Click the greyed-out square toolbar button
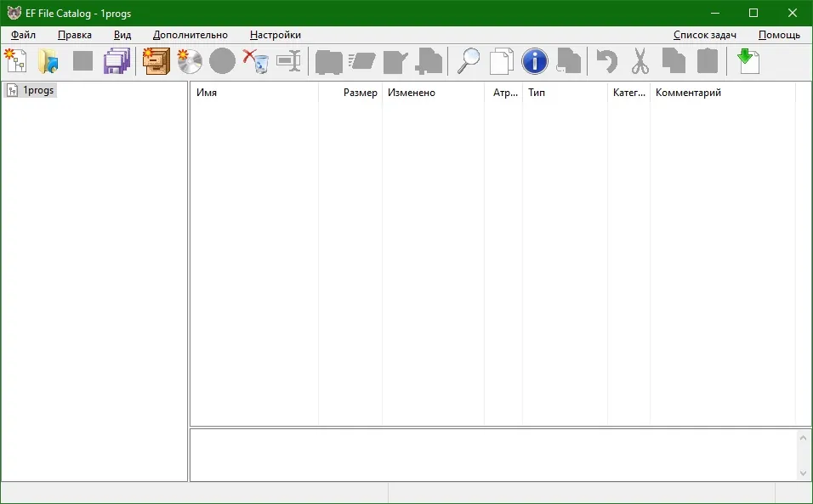 pos(83,61)
